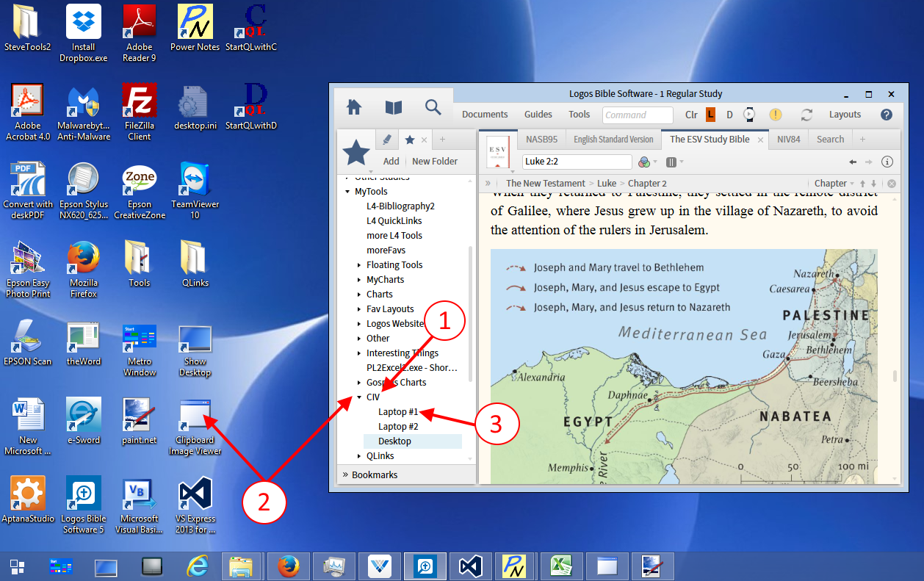Open the Tools menu
This screenshot has height=581, width=924.
pos(580,115)
